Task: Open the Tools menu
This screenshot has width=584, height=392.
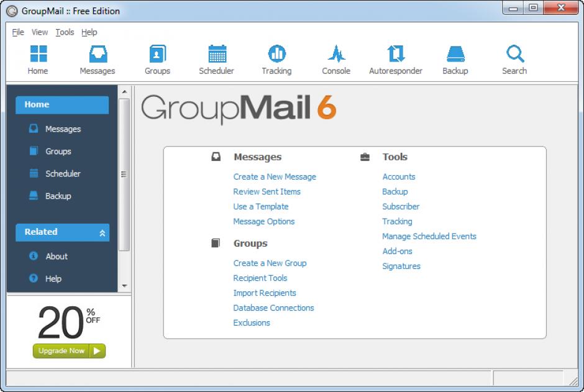Action: point(65,32)
